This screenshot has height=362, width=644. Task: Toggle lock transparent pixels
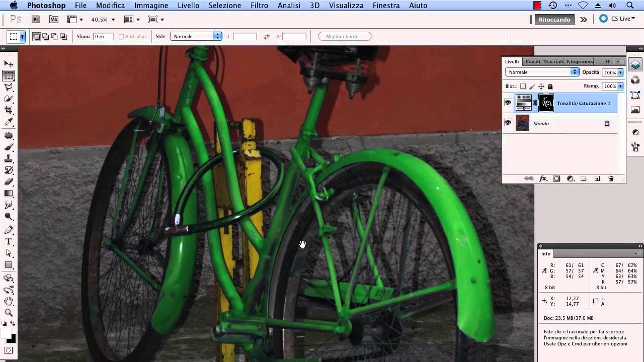click(523, 86)
